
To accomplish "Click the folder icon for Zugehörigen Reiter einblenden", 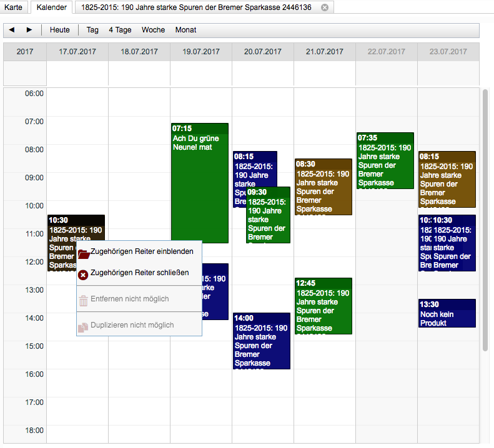I will point(83,252).
